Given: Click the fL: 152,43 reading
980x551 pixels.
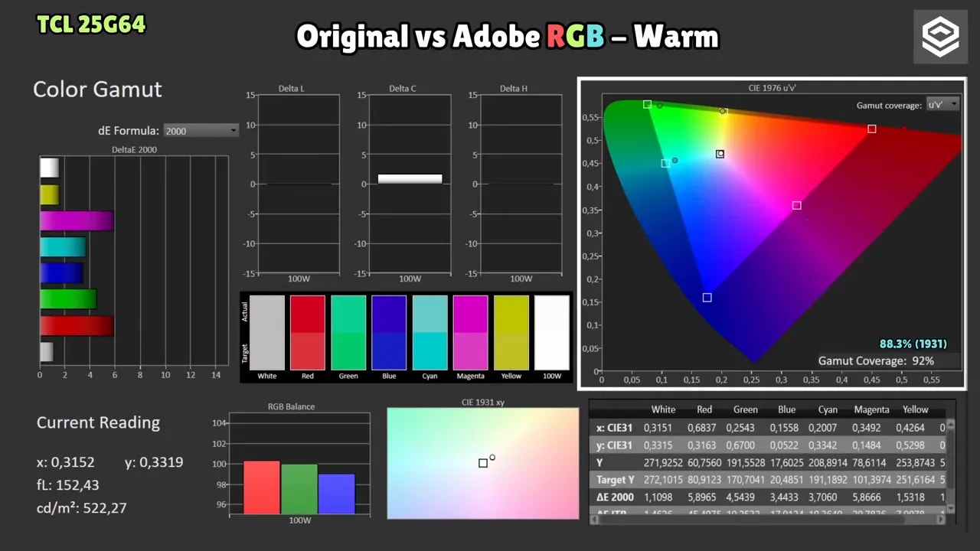Looking at the screenshot, I should [x=67, y=485].
